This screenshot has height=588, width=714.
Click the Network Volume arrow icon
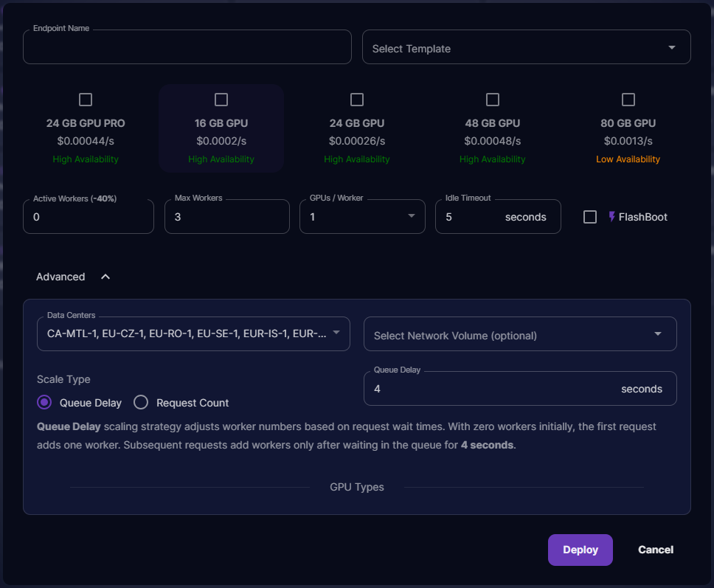coord(658,334)
